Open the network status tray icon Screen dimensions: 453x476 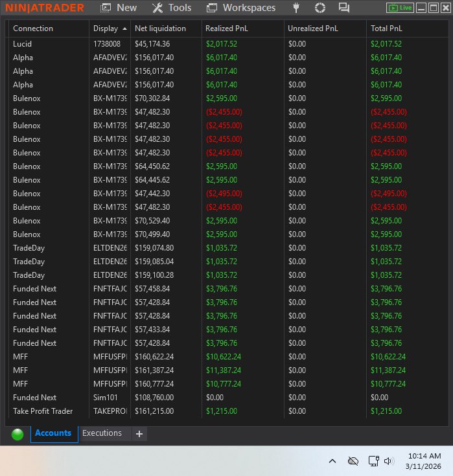tap(373, 461)
